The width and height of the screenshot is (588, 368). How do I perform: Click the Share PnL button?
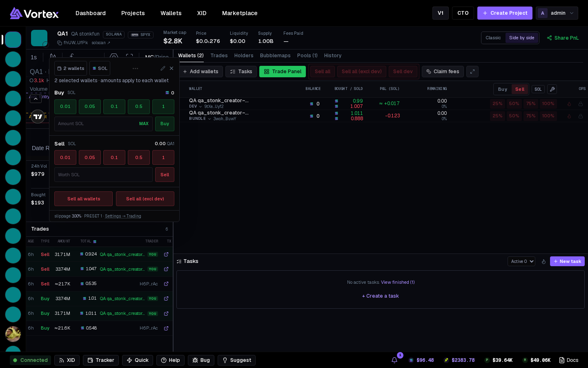pyautogui.click(x=563, y=38)
